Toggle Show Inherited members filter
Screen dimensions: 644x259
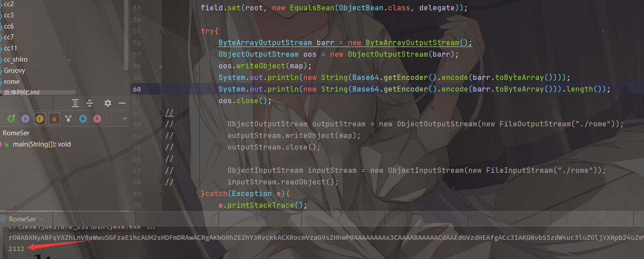tap(12, 118)
